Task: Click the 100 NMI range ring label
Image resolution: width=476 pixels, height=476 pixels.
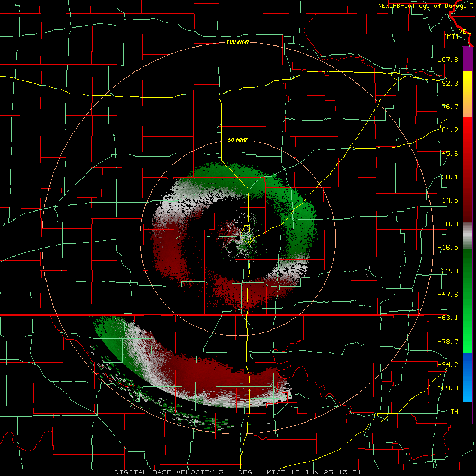Action: pyautogui.click(x=237, y=42)
